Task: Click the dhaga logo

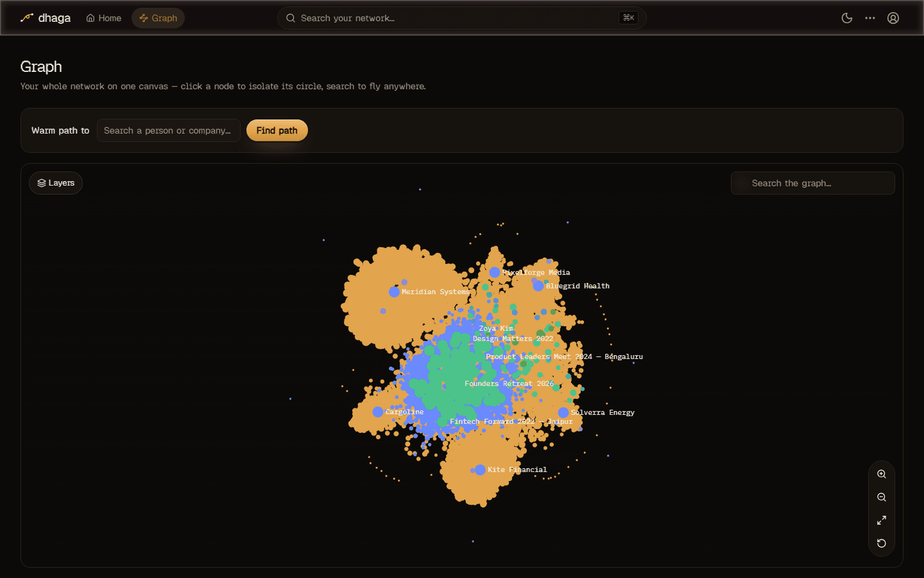Action: click(45, 18)
